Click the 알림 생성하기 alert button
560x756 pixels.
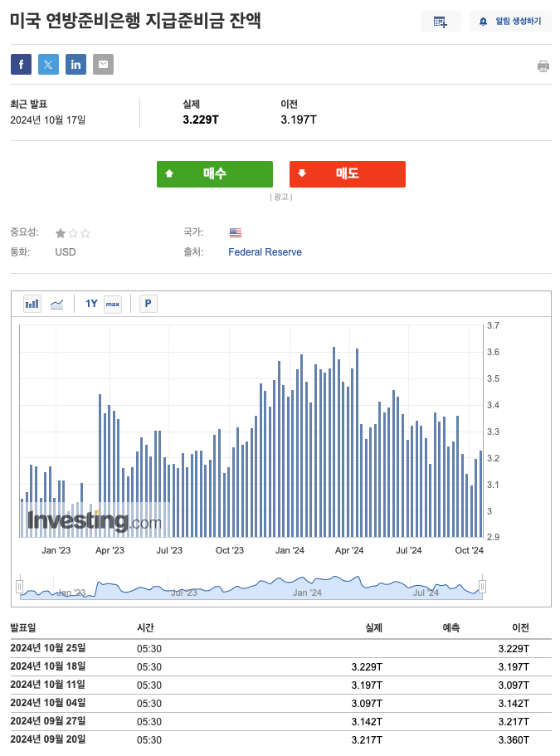click(x=510, y=22)
